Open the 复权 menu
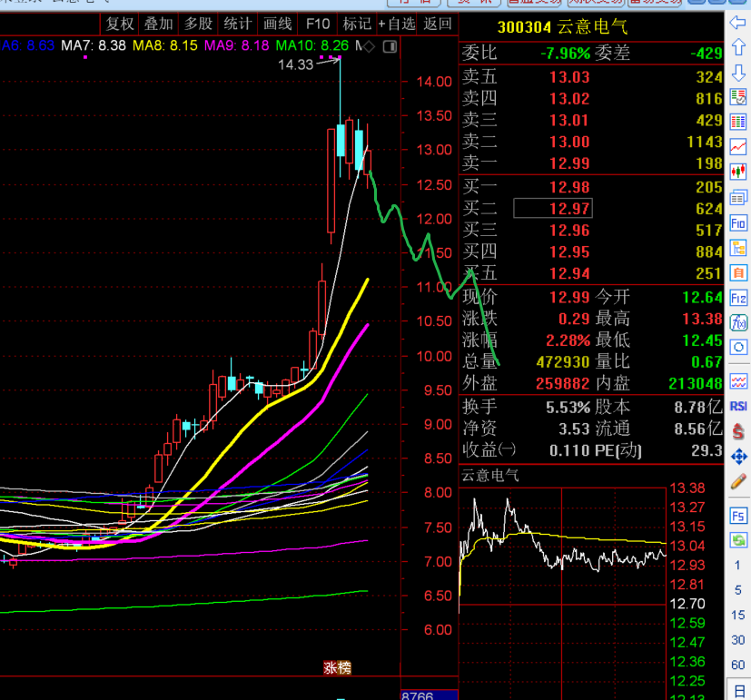This screenshot has height=700, width=751. 120,24
